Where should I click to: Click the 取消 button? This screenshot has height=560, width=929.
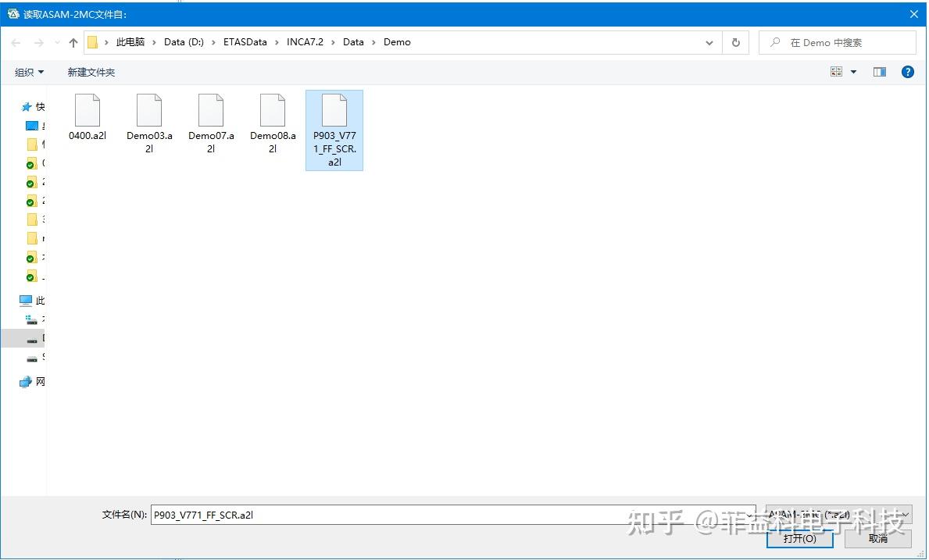[x=877, y=538]
